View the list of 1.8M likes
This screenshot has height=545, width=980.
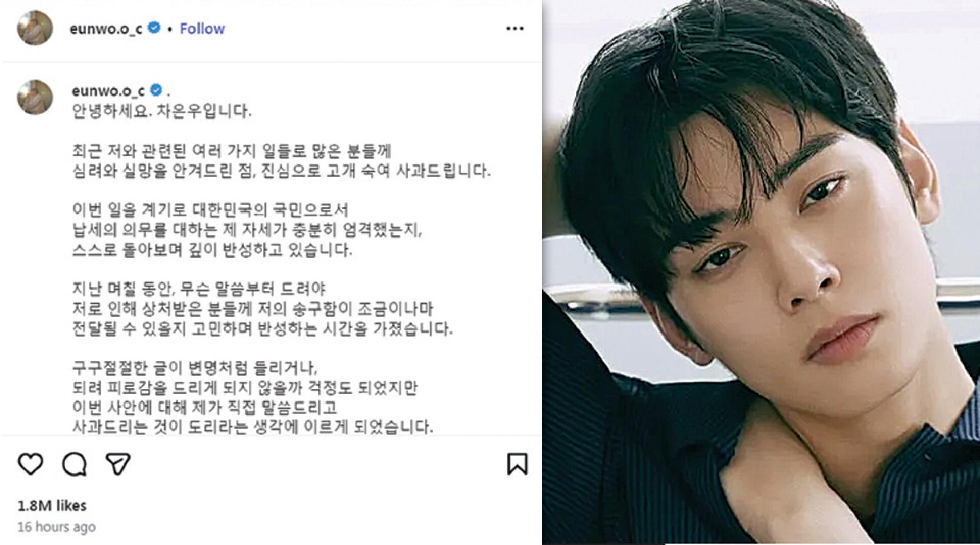[52, 506]
